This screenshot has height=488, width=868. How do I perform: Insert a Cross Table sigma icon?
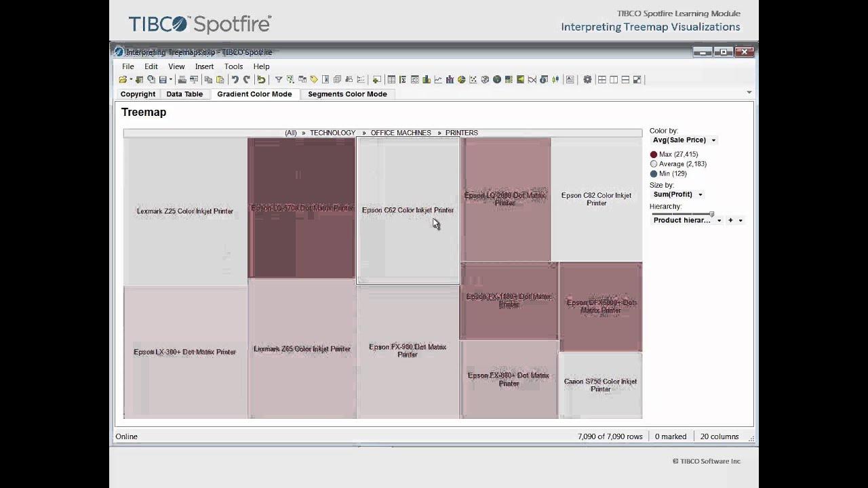(x=403, y=79)
